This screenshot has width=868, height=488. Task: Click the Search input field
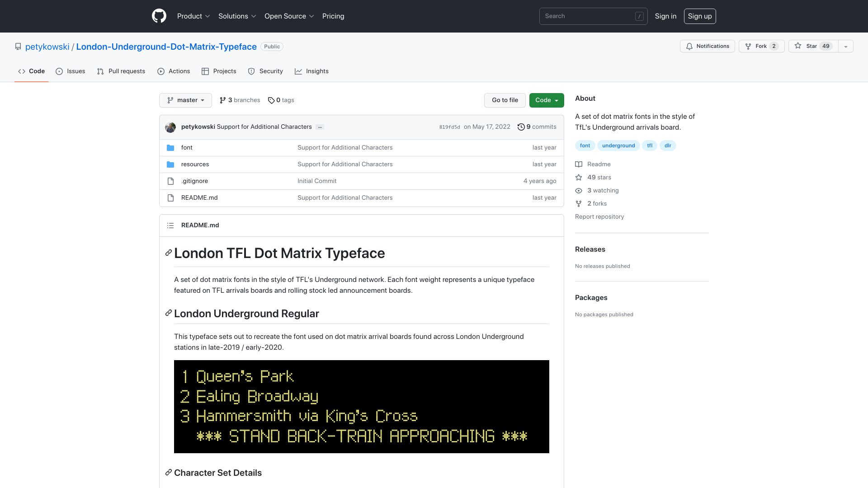(593, 16)
